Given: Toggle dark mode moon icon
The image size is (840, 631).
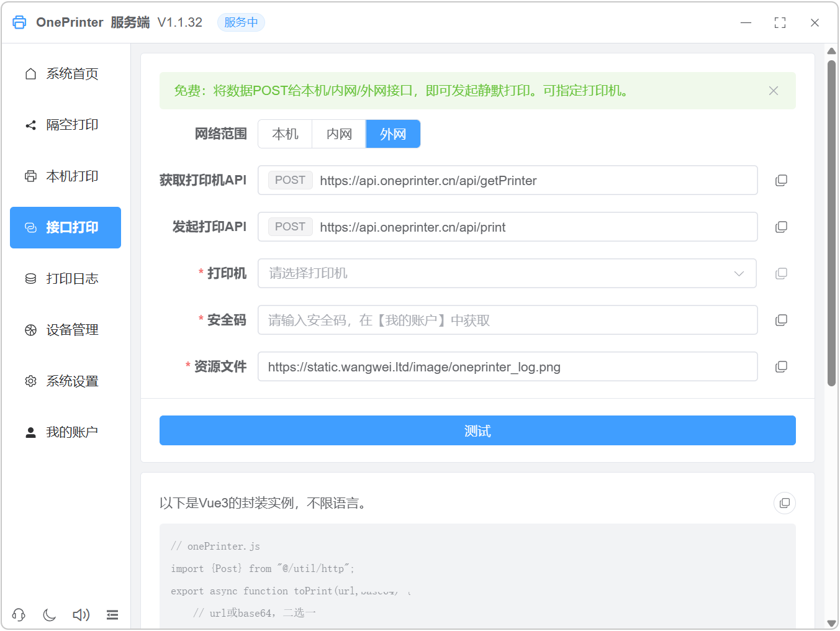Looking at the screenshot, I should (50, 615).
